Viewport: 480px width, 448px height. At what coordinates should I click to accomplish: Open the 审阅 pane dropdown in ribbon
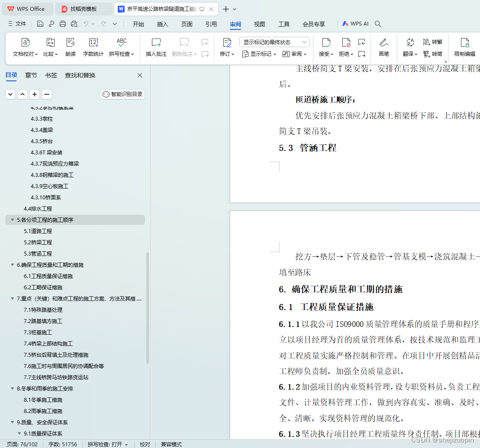[x=294, y=54]
